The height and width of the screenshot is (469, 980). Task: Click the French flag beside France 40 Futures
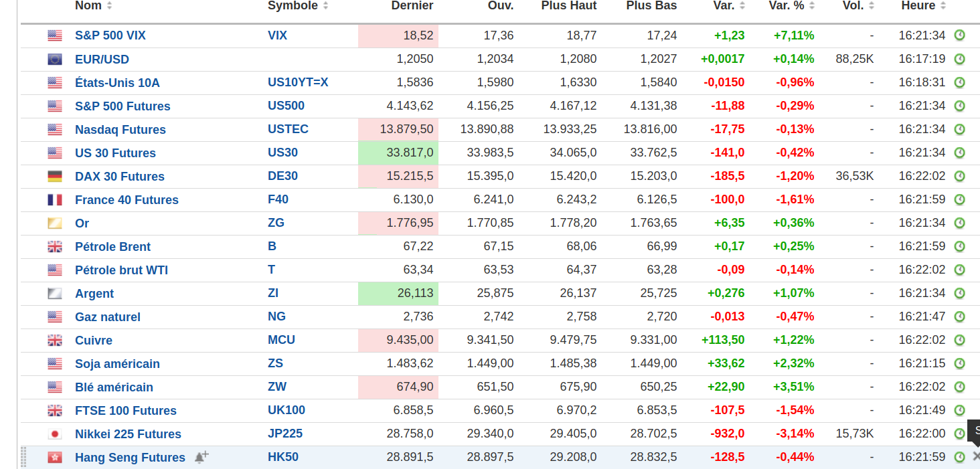click(55, 200)
